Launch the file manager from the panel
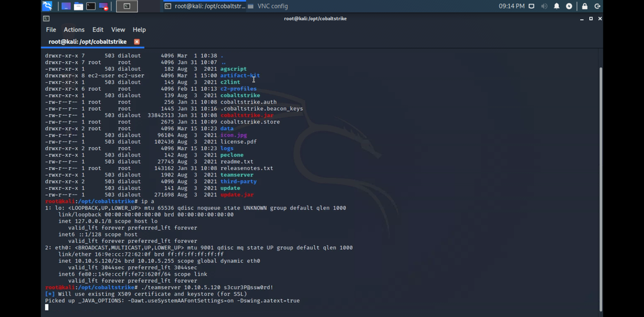644x317 pixels. pos(78,6)
